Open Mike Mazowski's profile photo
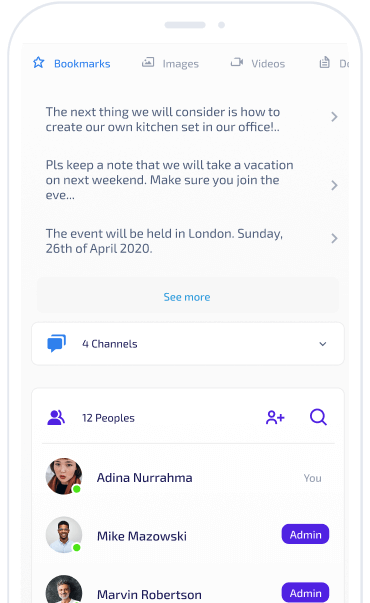Image resolution: width=370 pixels, height=603 pixels. point(64,535)
